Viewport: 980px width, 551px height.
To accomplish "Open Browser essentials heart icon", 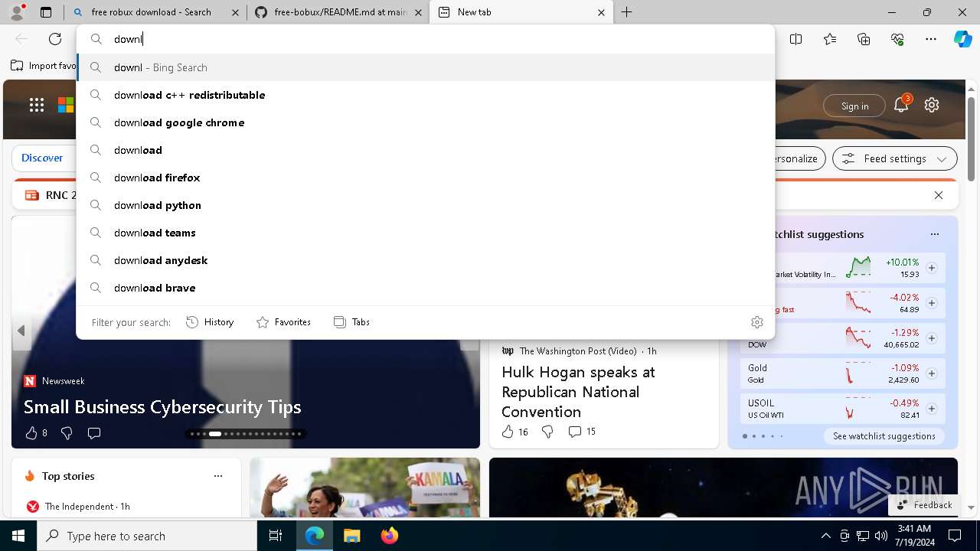I will 897,39.
